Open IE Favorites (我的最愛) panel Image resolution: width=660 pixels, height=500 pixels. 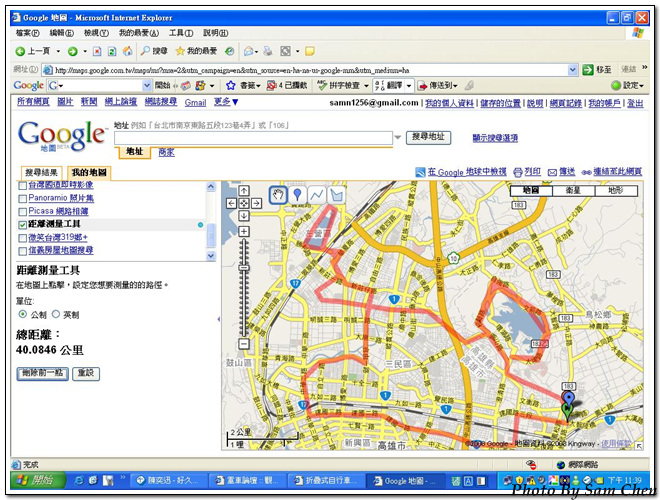(196, 51)
